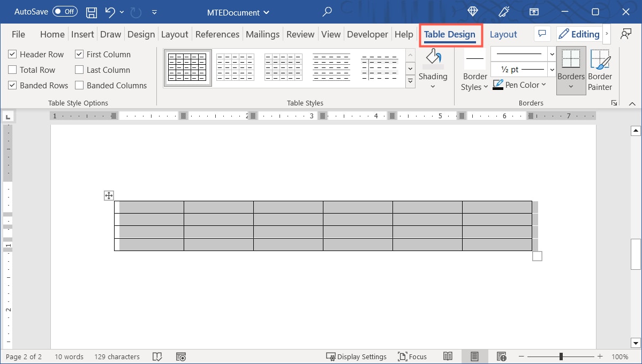Viewport: 642px width, 364px height.
Task: Select the first plain grid Table Style
Action: pyautogui.click(x=187, y=67)
